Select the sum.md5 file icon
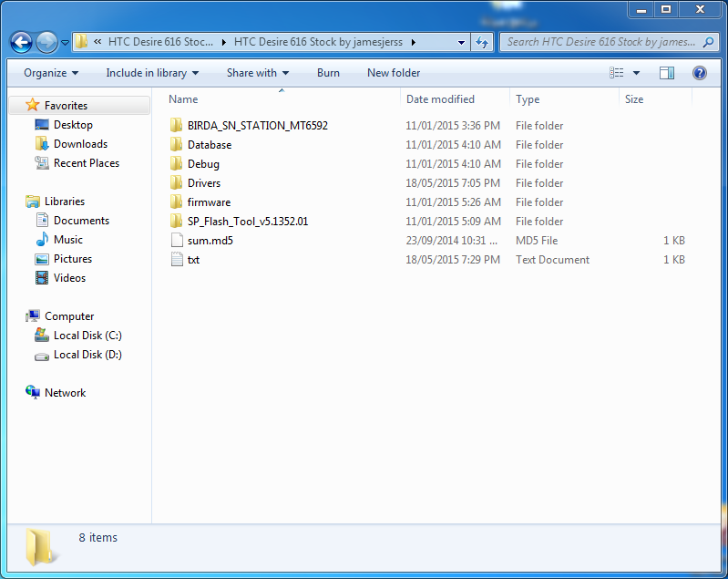728x579 pixels. coord(177,240)
